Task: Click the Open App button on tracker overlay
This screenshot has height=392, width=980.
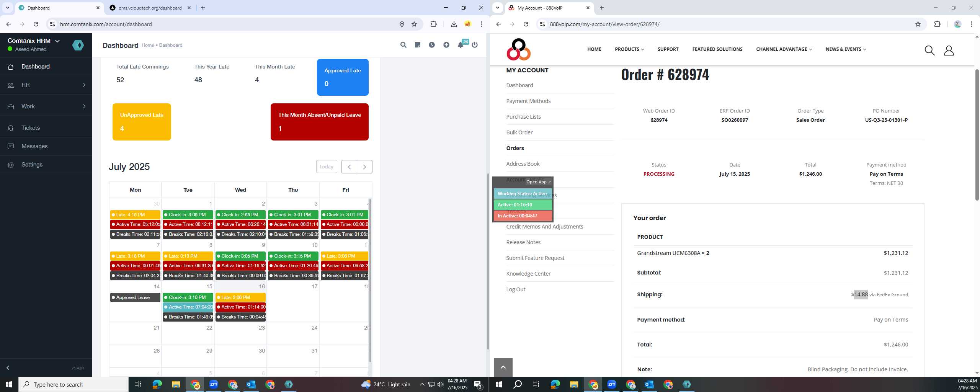Action: click(x=538, y=182)
